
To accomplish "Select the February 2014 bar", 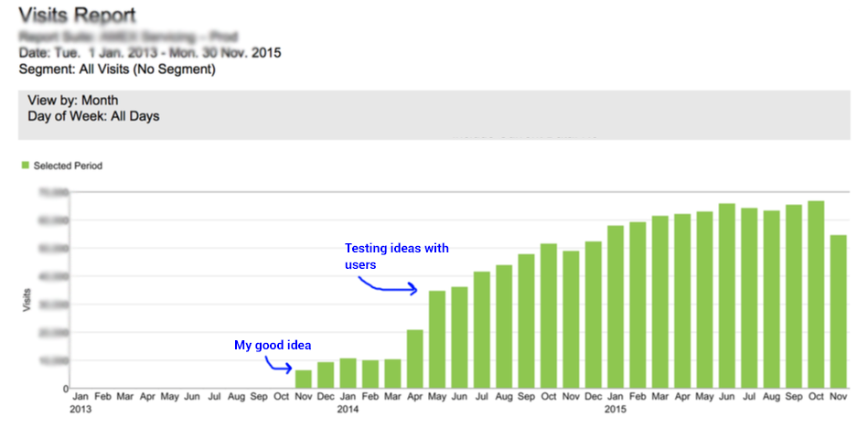I will click(x=370, y=374).
